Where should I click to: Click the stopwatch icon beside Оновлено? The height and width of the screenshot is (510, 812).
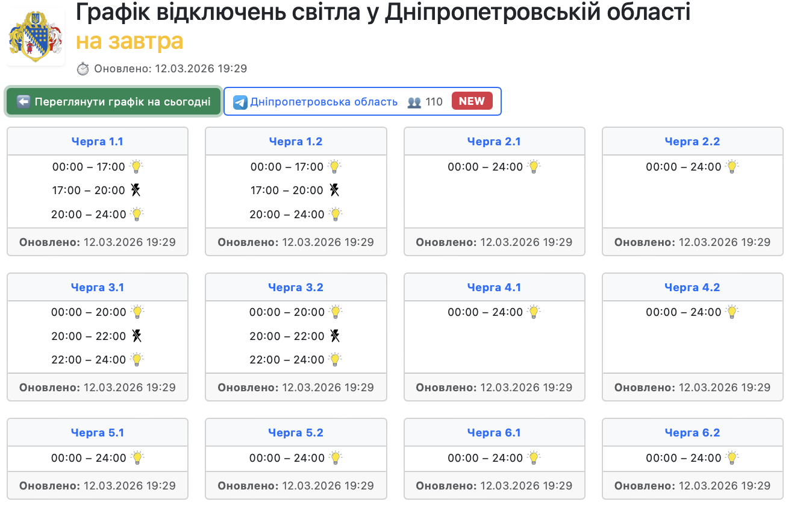pos(83,69)
